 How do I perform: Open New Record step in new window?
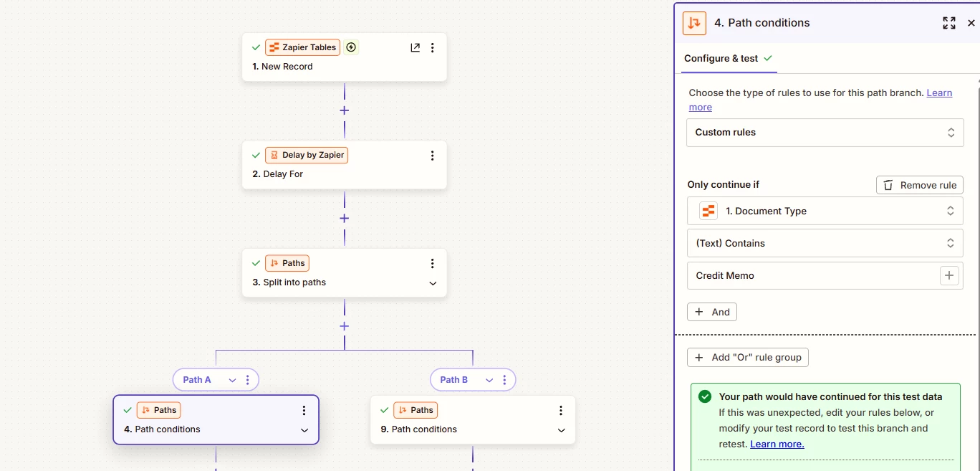point(415,47)
